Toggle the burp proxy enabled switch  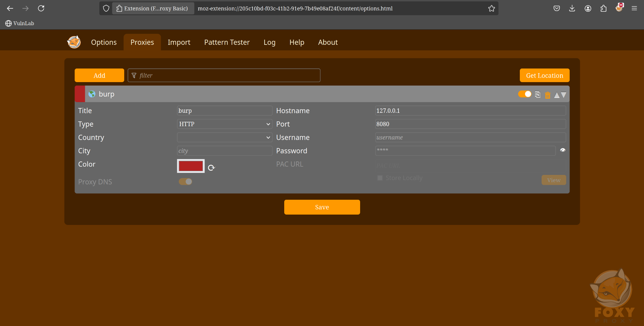pos(525,94)
